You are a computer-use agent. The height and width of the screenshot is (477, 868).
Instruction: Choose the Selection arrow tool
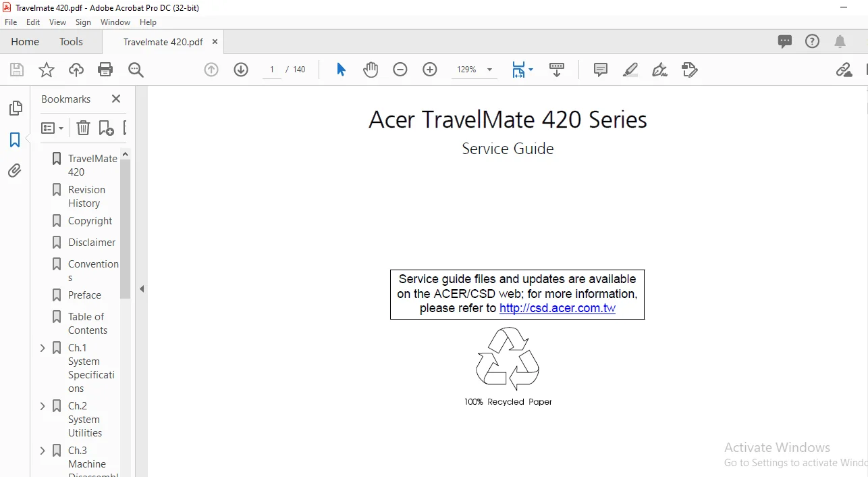pos(341,70)
